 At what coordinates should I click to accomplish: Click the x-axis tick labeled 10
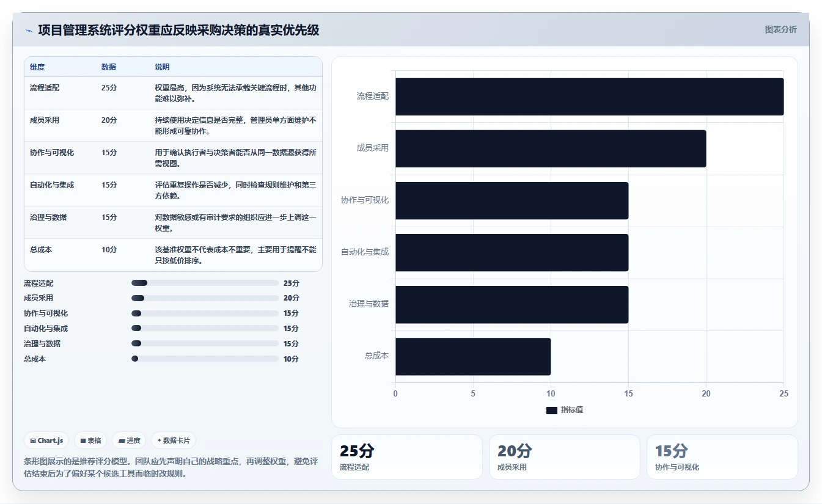[x=551, y=394]
